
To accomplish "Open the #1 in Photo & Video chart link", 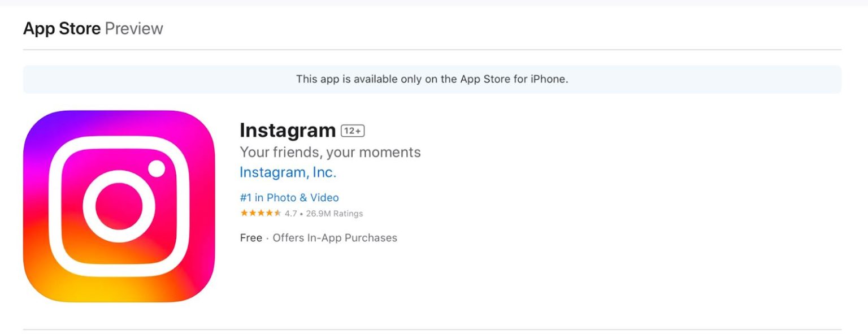I will [289, 197].
